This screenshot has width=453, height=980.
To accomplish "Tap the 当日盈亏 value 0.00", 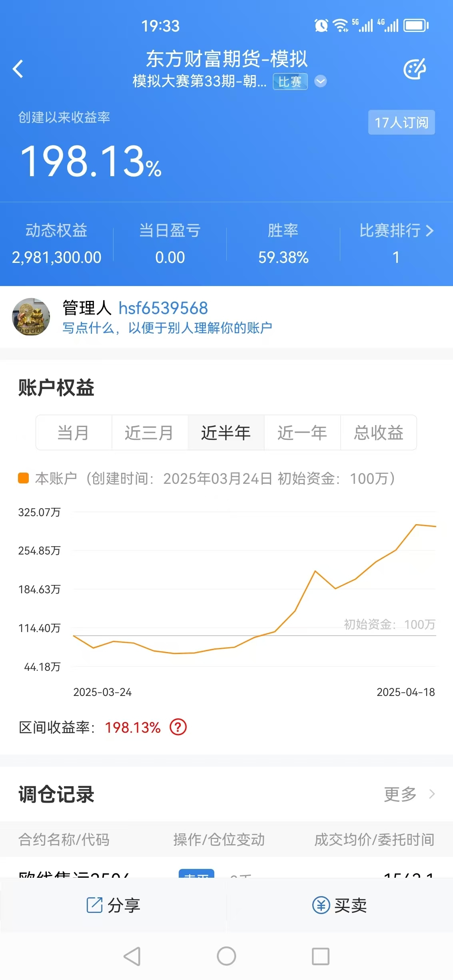I will pyautogui.click(x=170, y=257).
